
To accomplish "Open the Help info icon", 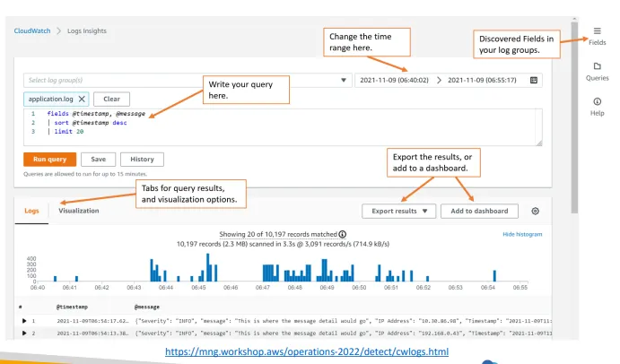I will (x=597, y=101).
